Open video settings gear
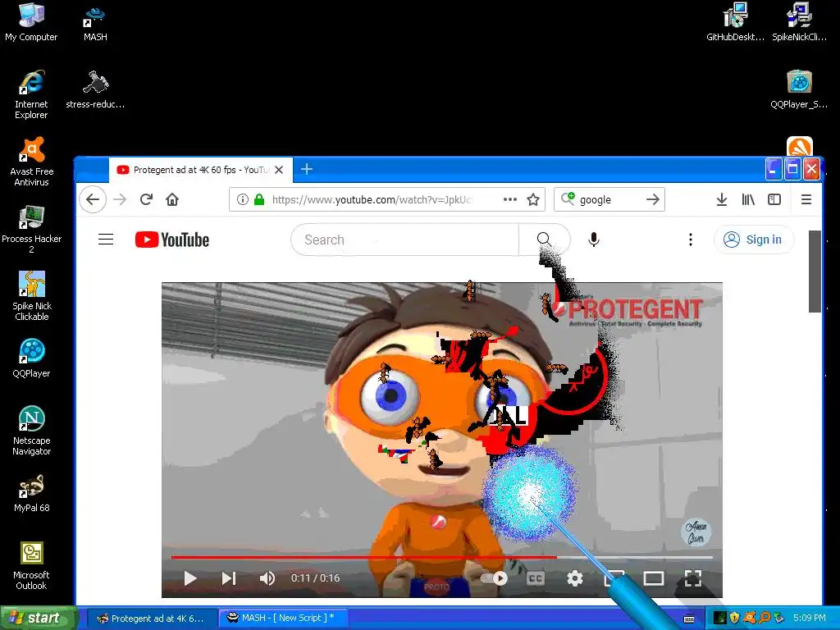 pos(575,578)
